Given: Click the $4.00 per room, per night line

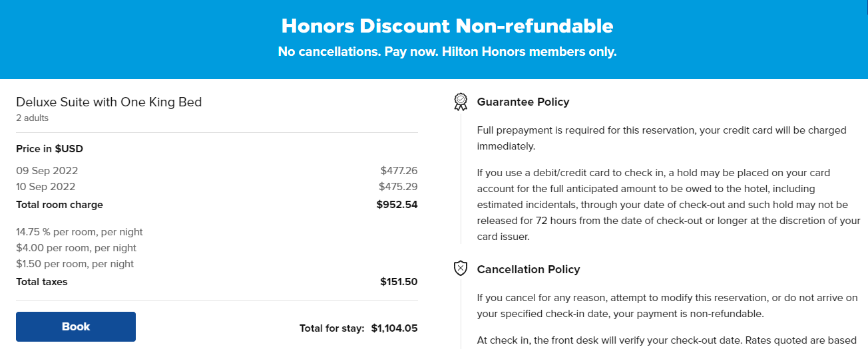Looking at the screenshot, I should click(76, 248).
